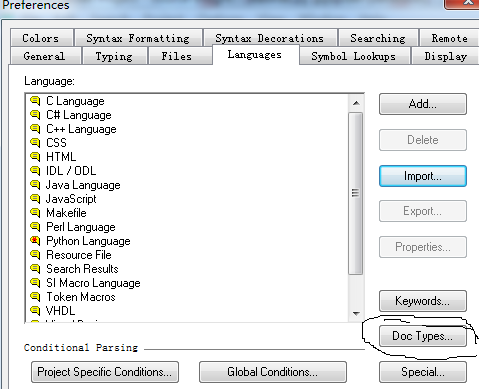Open the Searching tab
This screenshot has height=389, width=479.
(x=378, y=38)
